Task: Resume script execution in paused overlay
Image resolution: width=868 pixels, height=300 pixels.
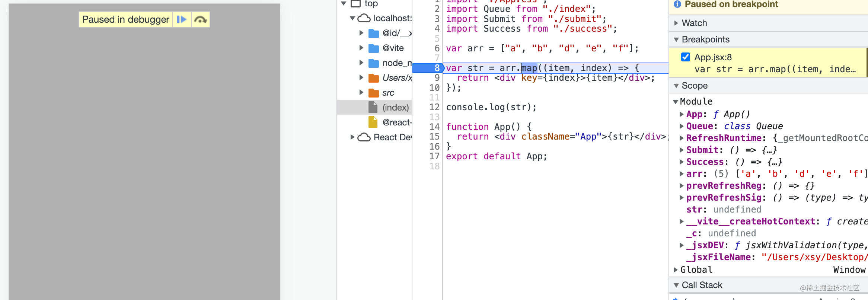Action: [x=182, y=19]
